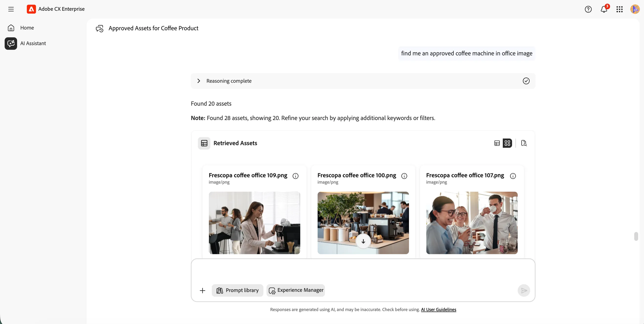Screen dimensions: 644x324
Task: Click the reasoning complete checkmark icon
Action: (526, 81)
